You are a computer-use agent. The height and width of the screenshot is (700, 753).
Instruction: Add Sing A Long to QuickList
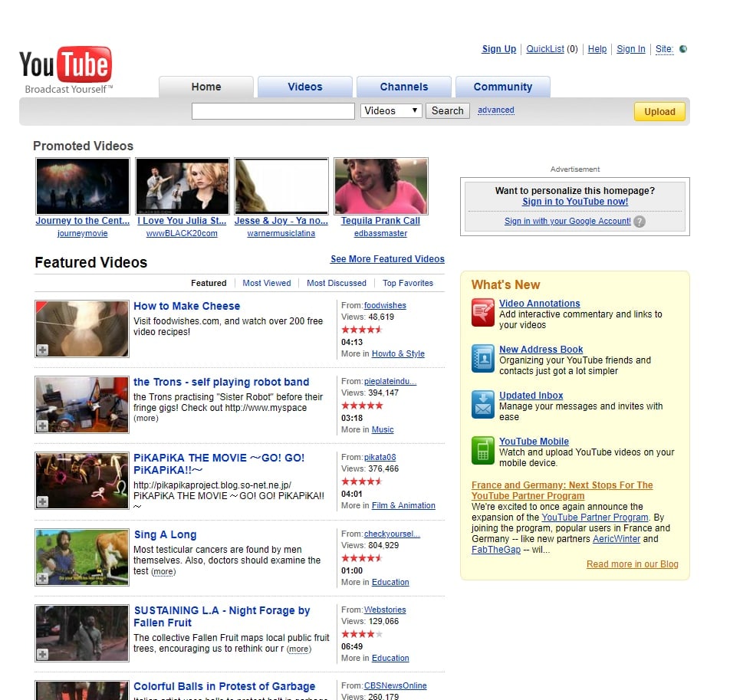pyautogui.click(x=43, y=579)
